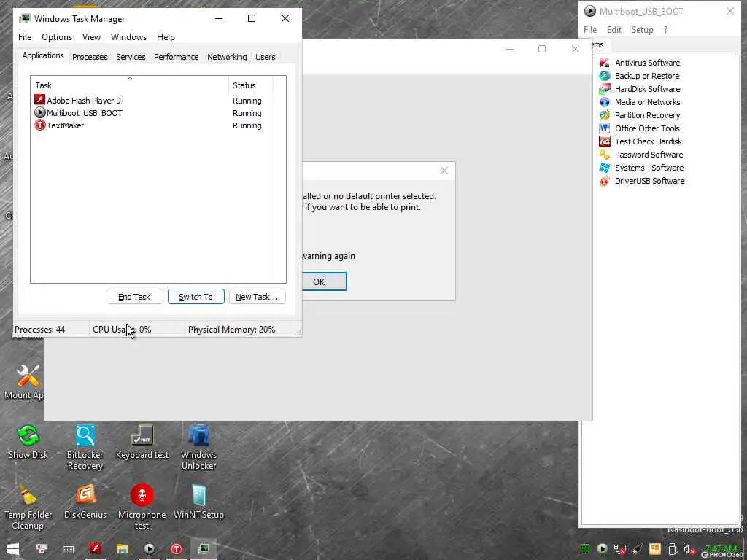Open the Multiboot_USB_BOOT File menu

point(589,29)
